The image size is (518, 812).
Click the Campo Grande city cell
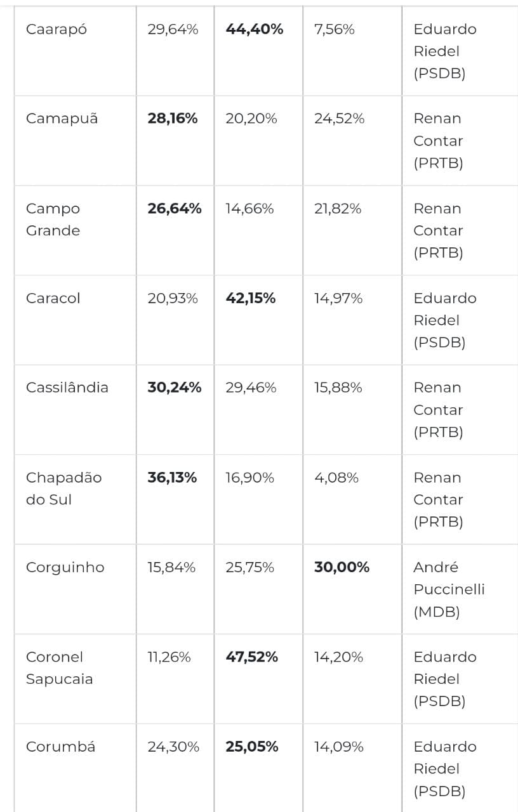tap(53, 219)
